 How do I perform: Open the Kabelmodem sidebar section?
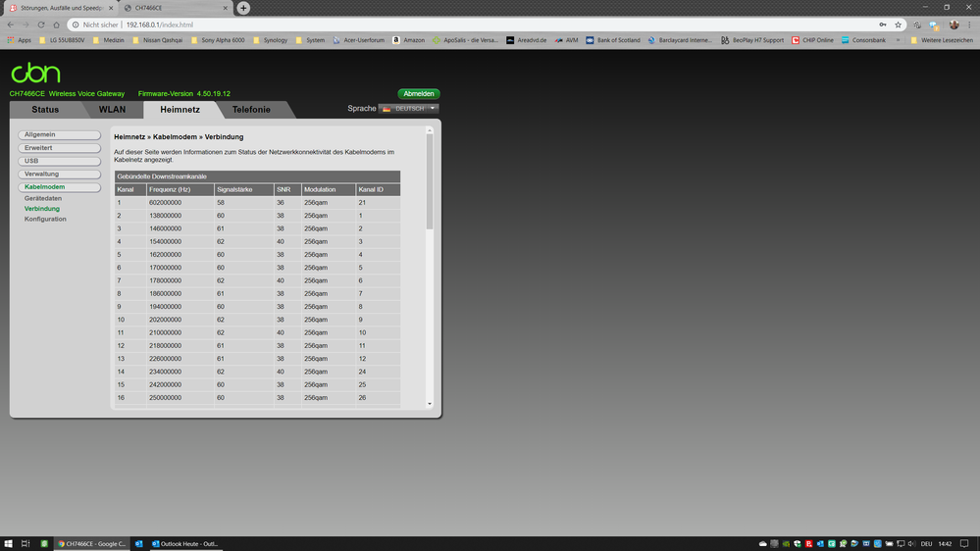tap(60, 187)
